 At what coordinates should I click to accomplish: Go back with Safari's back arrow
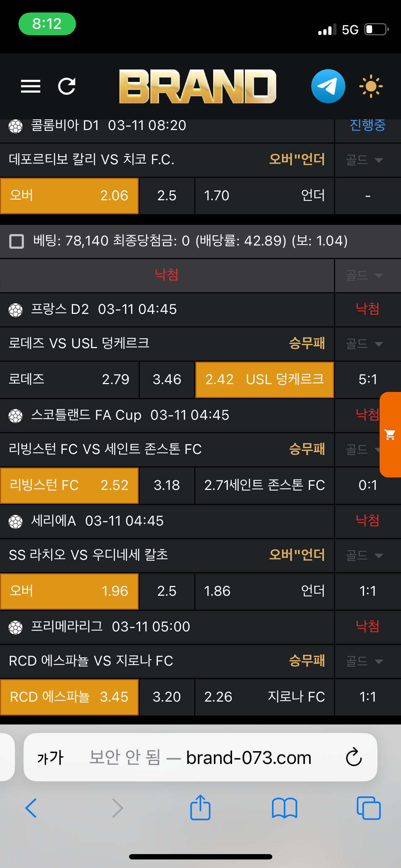click(31, 808)
